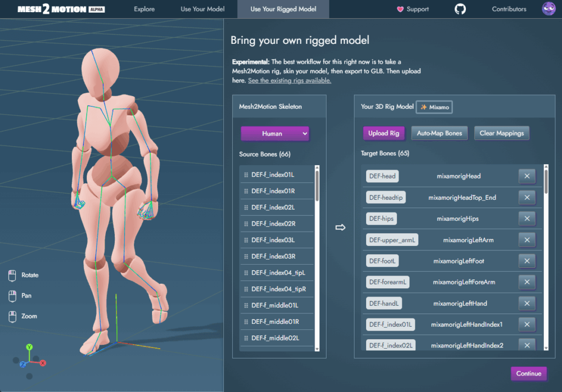Click the Zoom mouse hint icon

coord(12,316)
